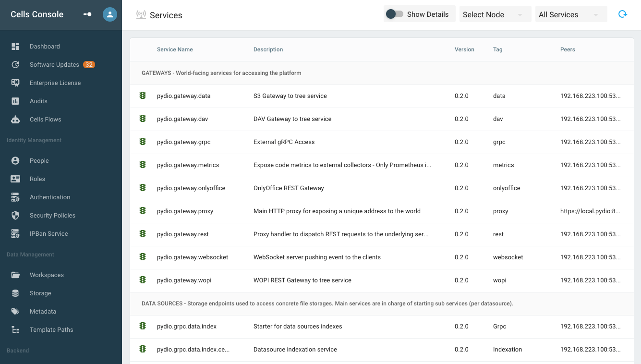Select the pydio.gateway.websocket service row
The width and height of the screenshot is (641, 364).
point(382,257)
